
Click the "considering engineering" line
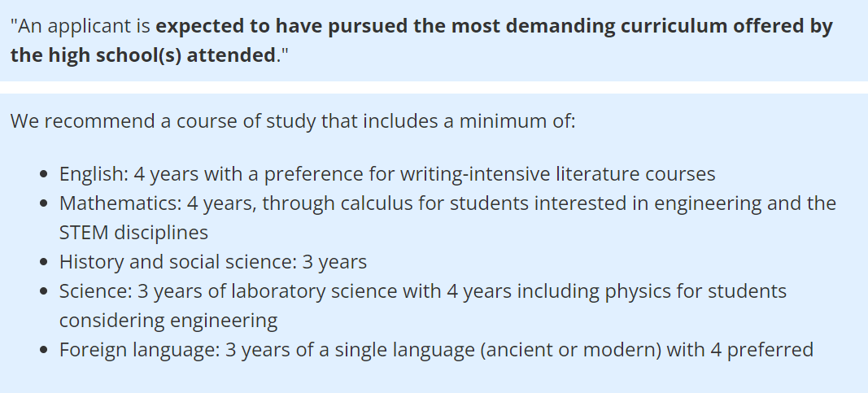coord(168,321)
